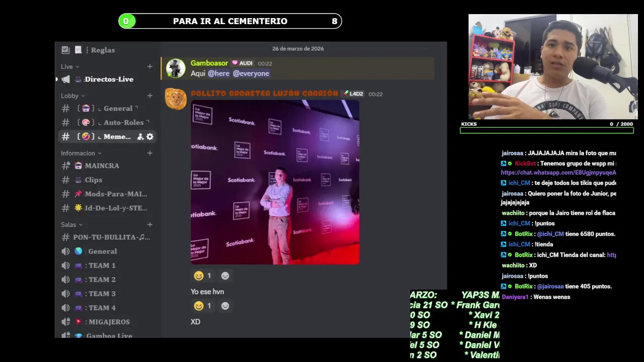Click the @here mention
644x362 pixels.
coord(219,73)
